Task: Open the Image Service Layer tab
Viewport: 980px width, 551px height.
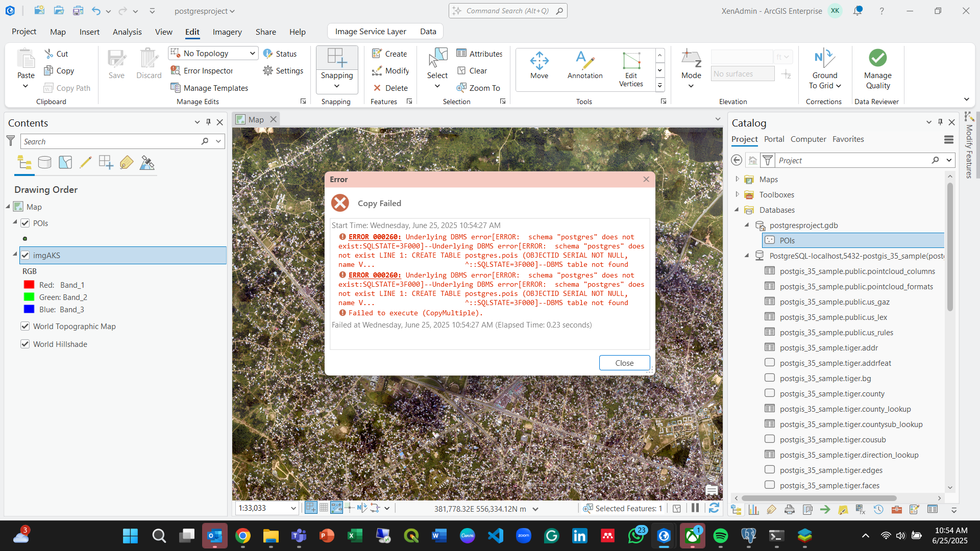Action: point(371,32)
